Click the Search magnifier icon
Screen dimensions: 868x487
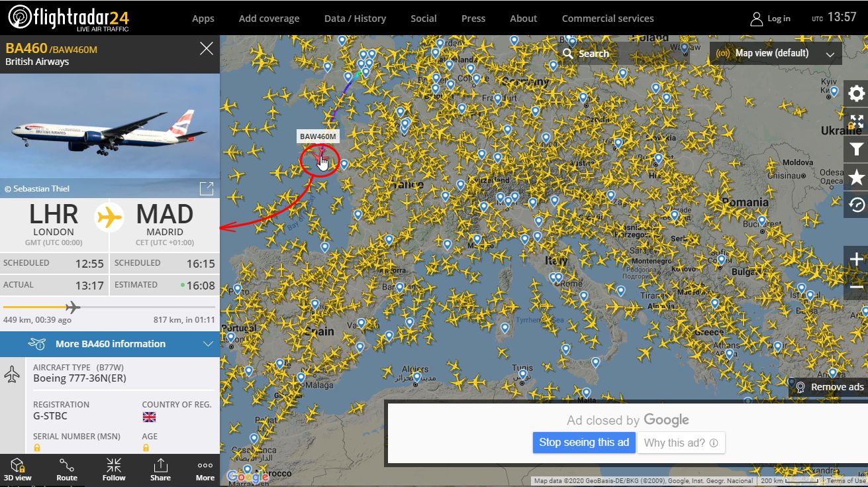[567, 53]
